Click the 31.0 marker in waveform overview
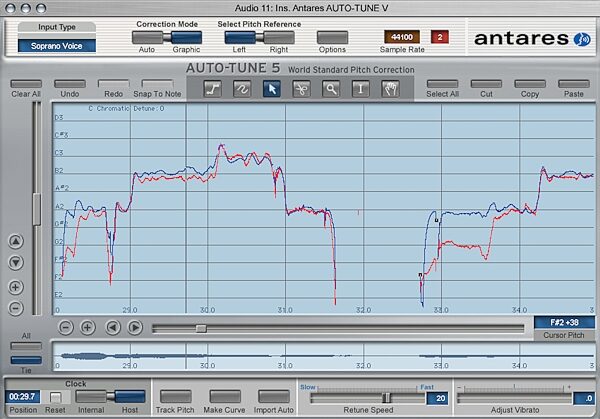Image resolution: width=600 pixels, height=419 pixels. coord(285,366)
